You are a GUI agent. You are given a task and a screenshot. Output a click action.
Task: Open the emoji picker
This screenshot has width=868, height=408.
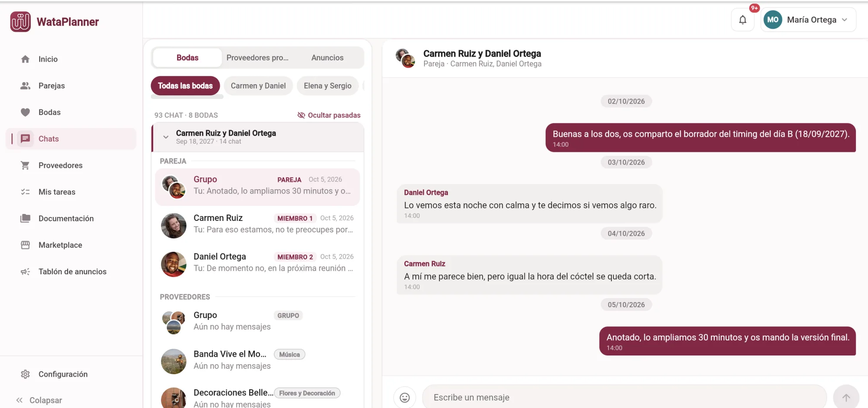(404, 398)
